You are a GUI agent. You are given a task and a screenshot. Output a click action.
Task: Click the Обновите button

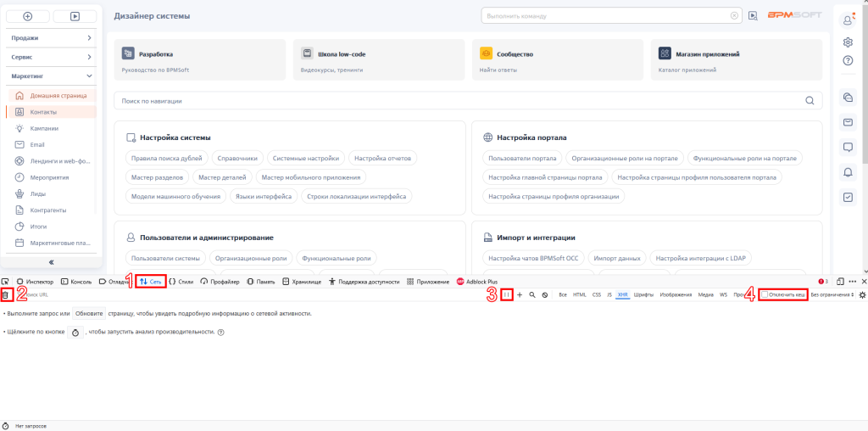(88, 313)
